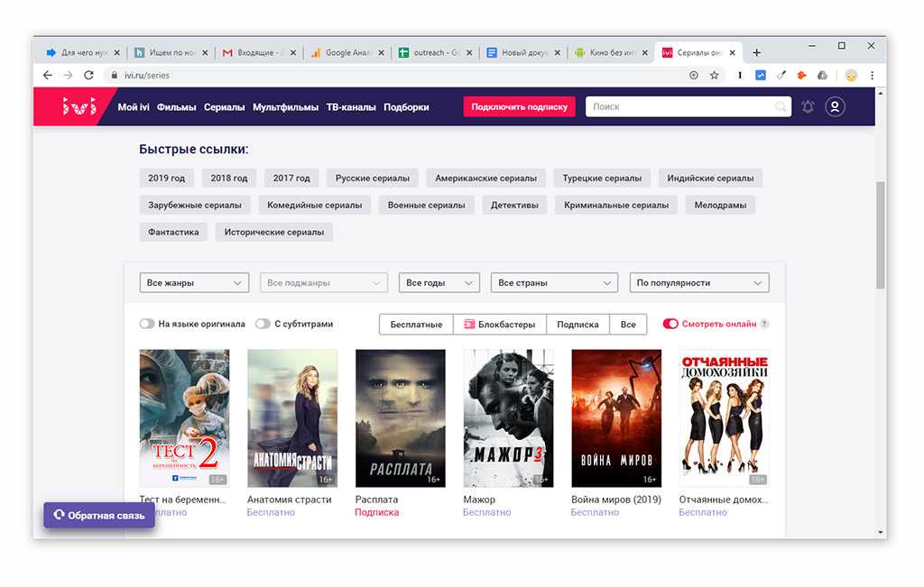Bookmark this page with star icon
This screenshot has width=924, height=587.
(714, 76)
